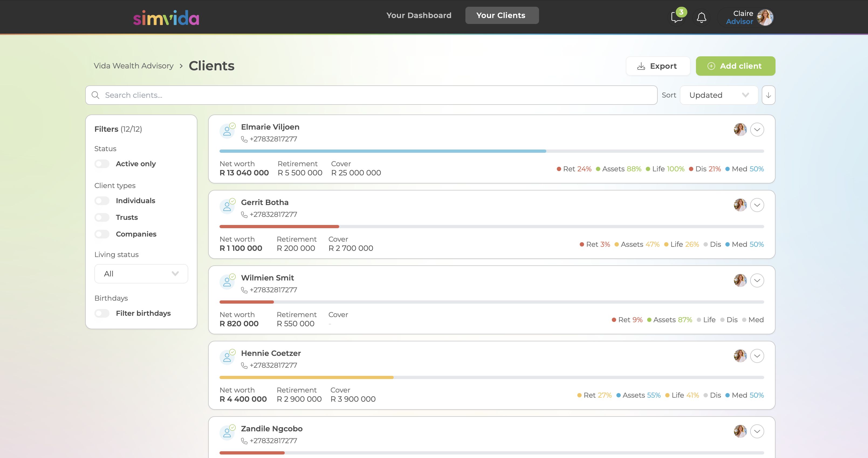Enable the Active only status toggle
The image size is (868, 458).
click(x=102, y=164)
